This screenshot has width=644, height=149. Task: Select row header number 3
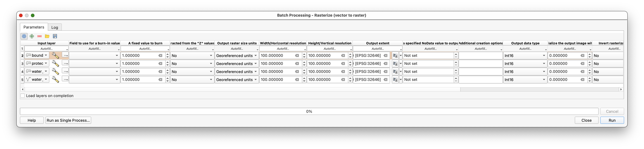click(22, 64)
